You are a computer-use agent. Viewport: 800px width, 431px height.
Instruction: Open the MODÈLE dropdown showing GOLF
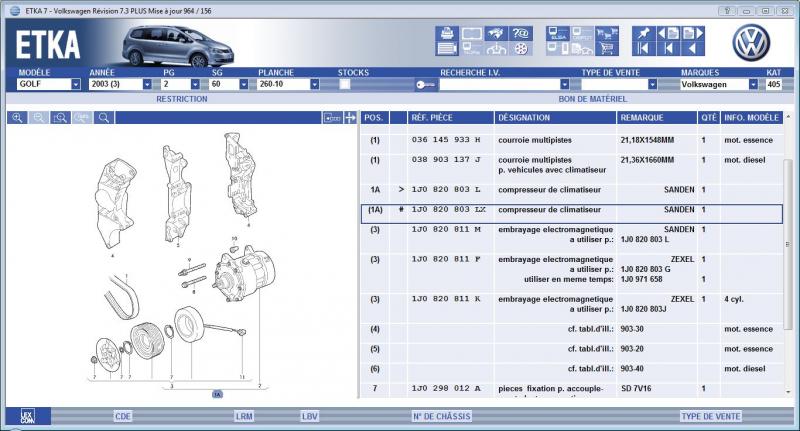pyautogui.click(x=76, y=84)
